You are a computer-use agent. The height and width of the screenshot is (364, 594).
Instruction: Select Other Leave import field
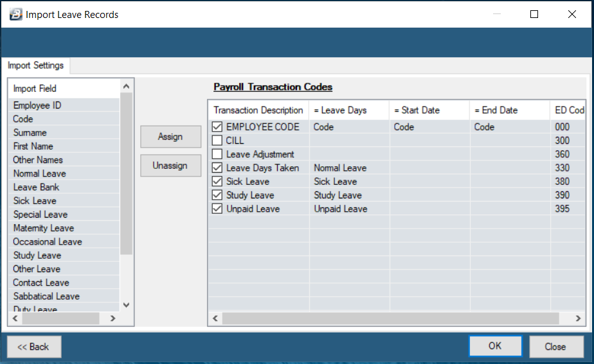tap(64, 268)
